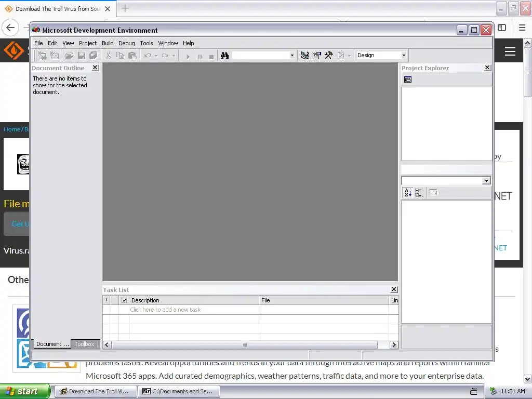Screen dimensions: 532x399
Task: Open dropdown arrow beside Task List toolbar icon
Action: tap(349, 56)
